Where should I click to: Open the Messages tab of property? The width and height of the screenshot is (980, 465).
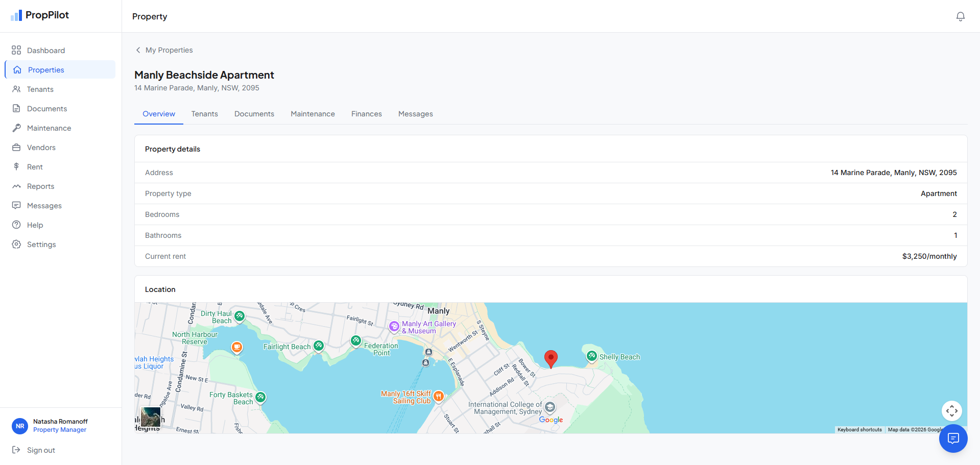[x=416, y=114]
